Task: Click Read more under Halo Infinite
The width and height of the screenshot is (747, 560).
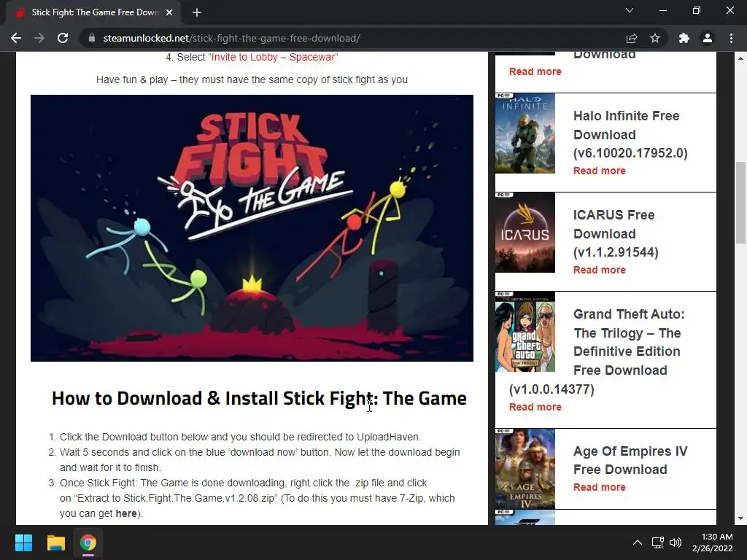Action: click(x=600, y=171)
